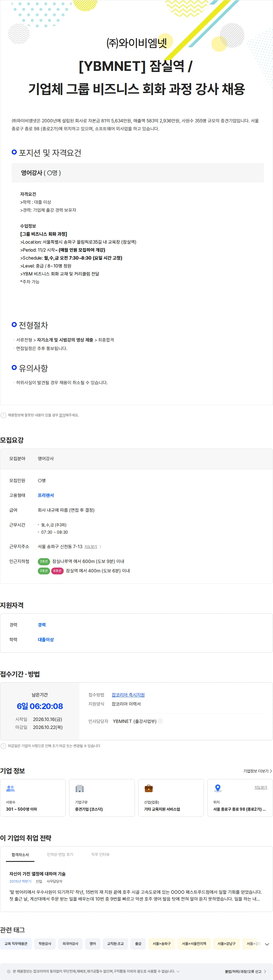Open 잡코리아 즉시지원 application link
Image resolution: width=273 pixels, height=980 pixels.
click(128, 695)
